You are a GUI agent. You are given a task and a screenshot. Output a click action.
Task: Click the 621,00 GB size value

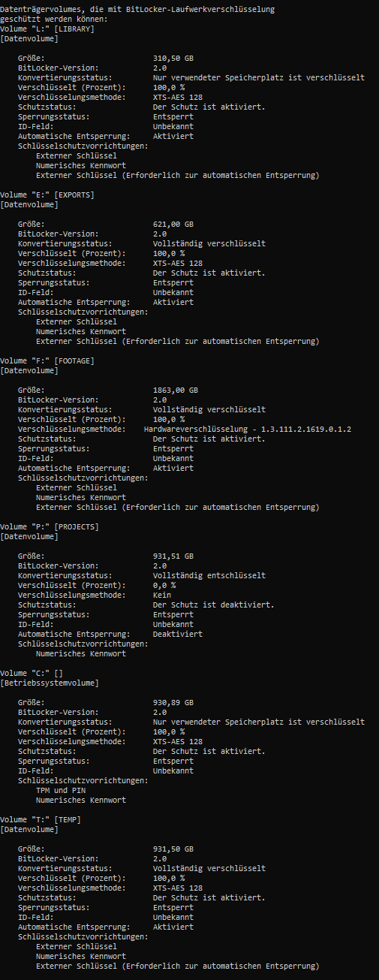coord(173,224)
